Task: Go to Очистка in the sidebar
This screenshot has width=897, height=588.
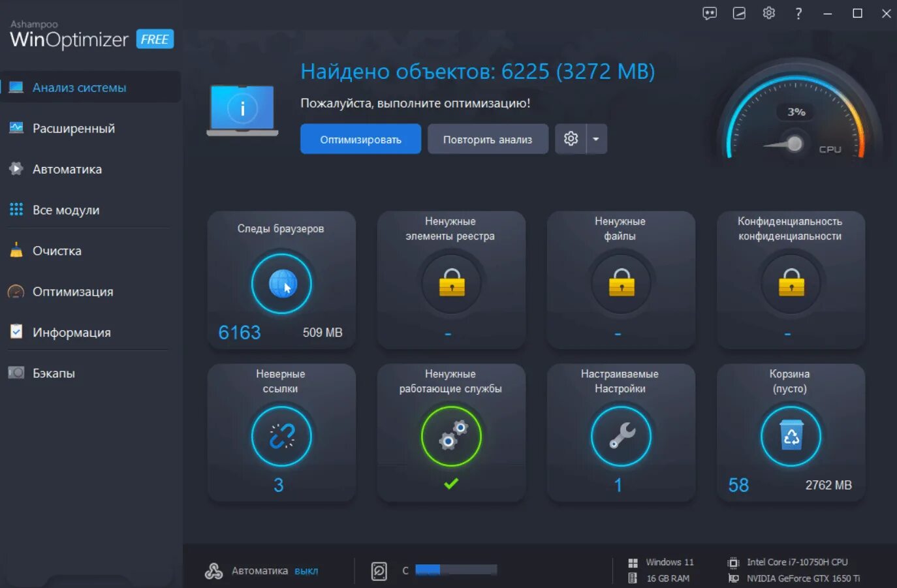Action: click(x=90, y=251)
